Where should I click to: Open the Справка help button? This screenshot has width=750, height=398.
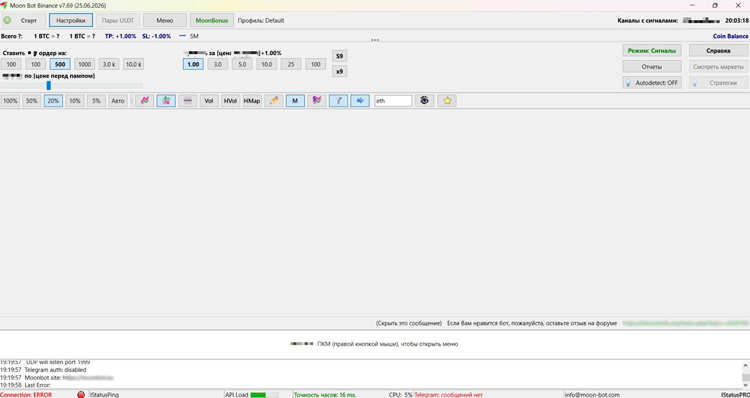718,50
